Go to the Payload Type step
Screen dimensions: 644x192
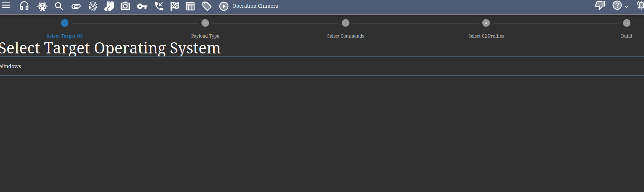click(x=205, y=23)
